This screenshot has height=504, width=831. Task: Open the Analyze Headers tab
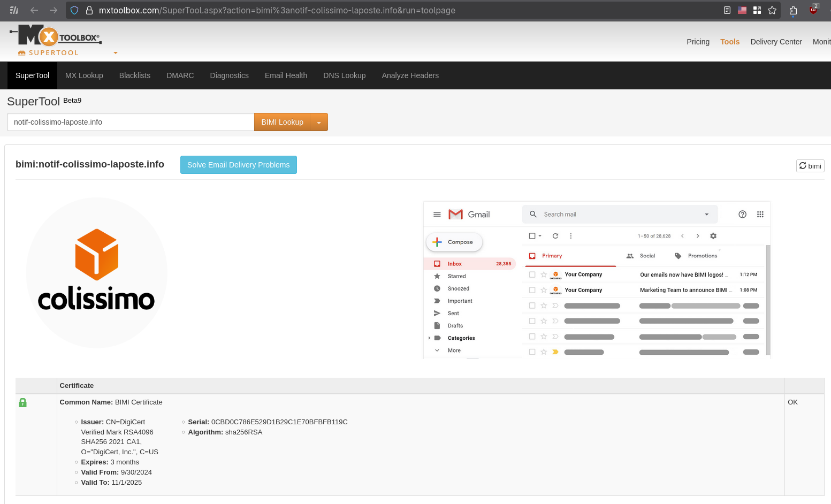410,75
